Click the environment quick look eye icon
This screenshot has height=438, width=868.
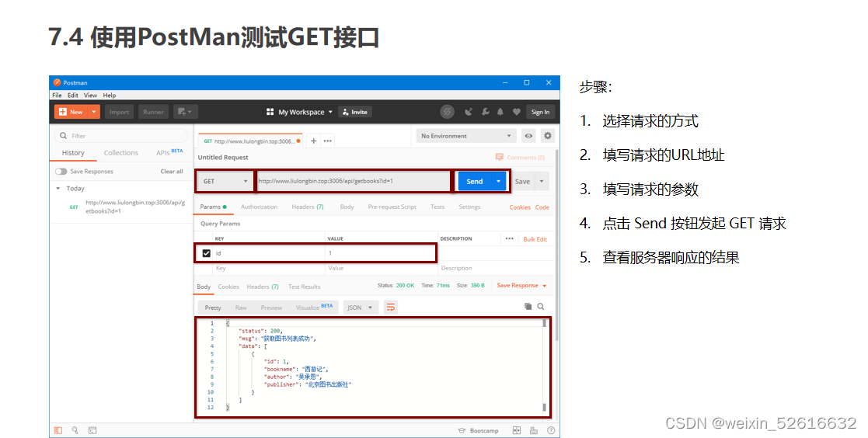pos(528,135)
